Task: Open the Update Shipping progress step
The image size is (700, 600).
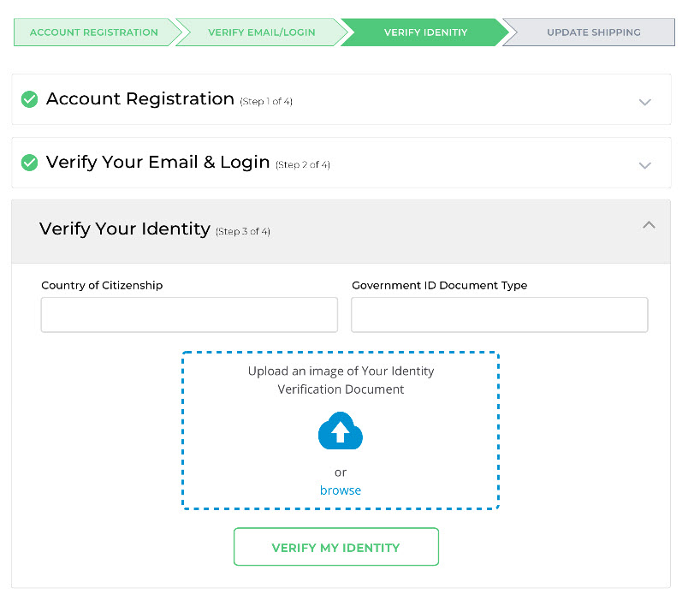Action: [593, 33]
